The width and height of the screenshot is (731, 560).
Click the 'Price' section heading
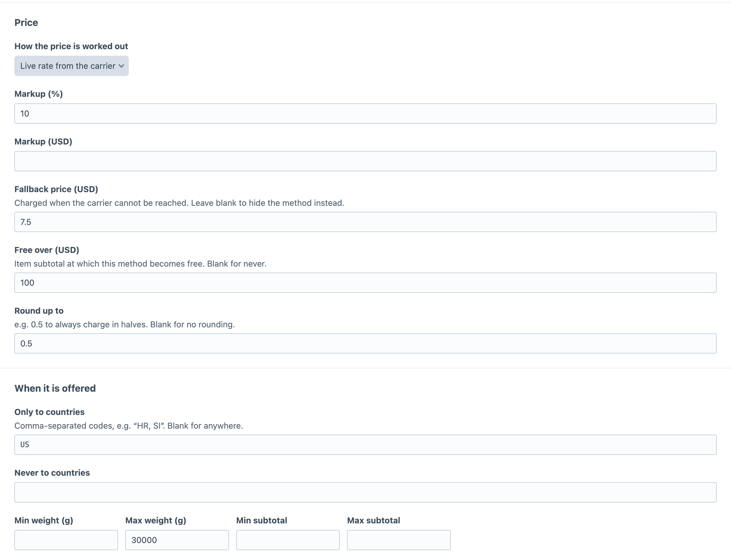coord(26,22)
